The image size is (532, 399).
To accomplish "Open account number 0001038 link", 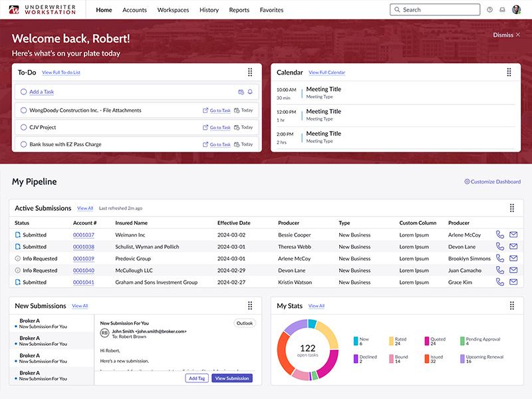I will (84, 247).
